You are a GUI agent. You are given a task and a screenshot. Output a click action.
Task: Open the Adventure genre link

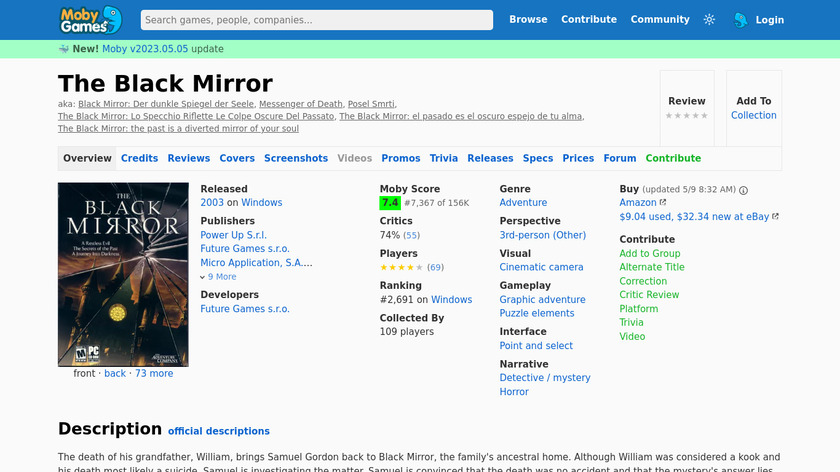tap(523, 203)
